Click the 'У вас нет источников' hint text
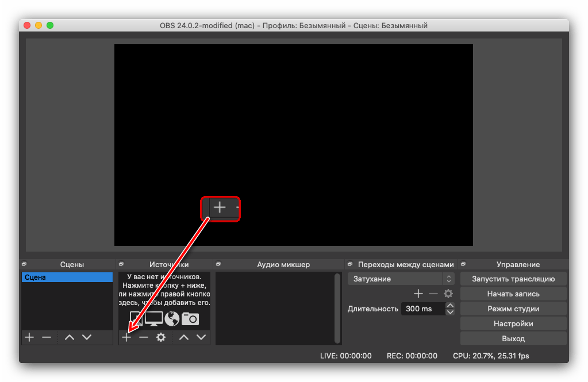 164,277
